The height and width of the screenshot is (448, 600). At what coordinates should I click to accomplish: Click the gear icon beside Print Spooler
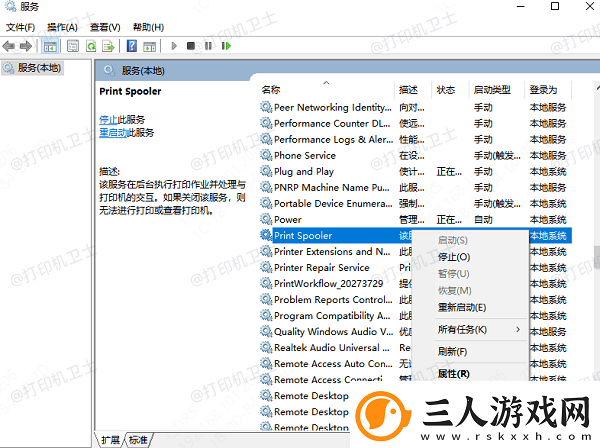[x=266, y=235]
